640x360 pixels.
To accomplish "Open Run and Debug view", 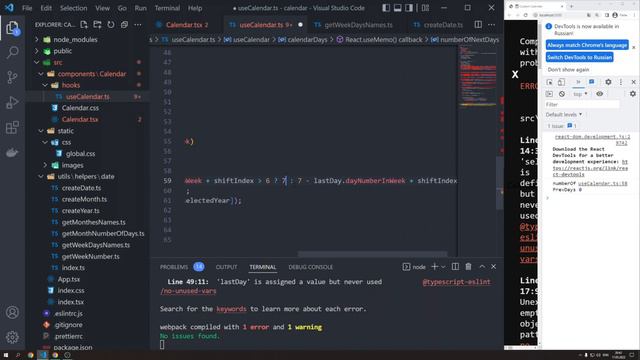I will coord(12,102).
